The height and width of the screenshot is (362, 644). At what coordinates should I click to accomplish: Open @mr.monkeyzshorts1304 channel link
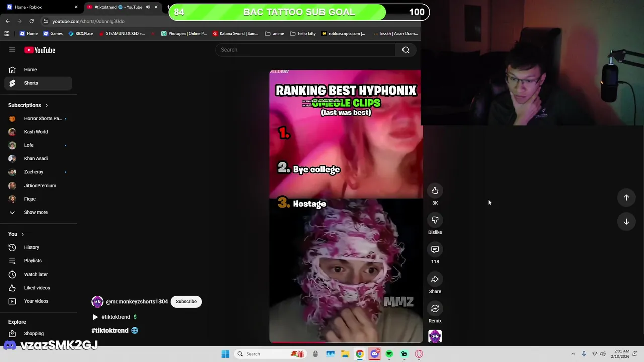point(136,302)
